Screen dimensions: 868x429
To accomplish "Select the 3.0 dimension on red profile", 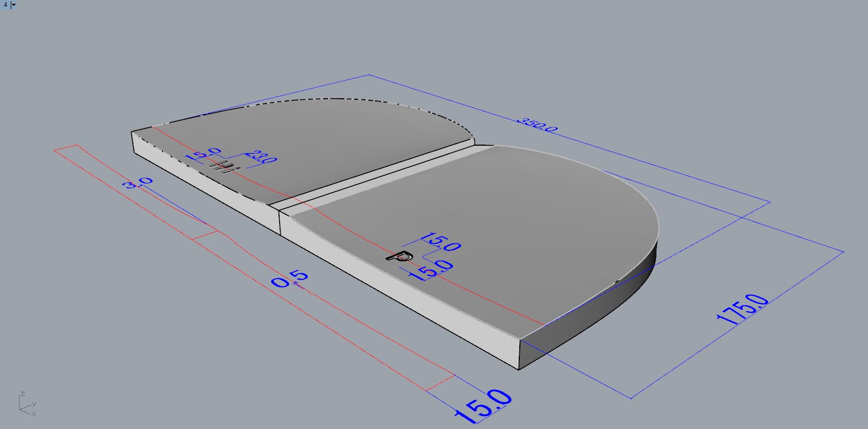I will pos(138,183).
